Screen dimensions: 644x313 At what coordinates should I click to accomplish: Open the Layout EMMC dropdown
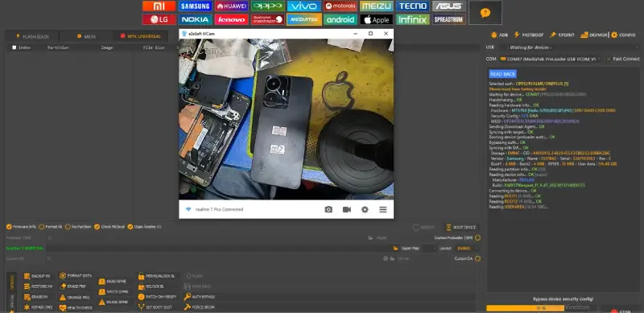click(468, 248)
